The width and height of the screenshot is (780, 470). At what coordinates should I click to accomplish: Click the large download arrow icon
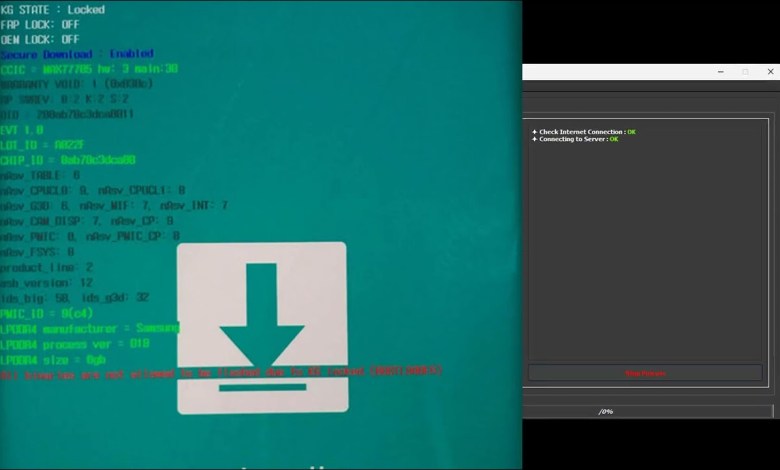(262, 327)
